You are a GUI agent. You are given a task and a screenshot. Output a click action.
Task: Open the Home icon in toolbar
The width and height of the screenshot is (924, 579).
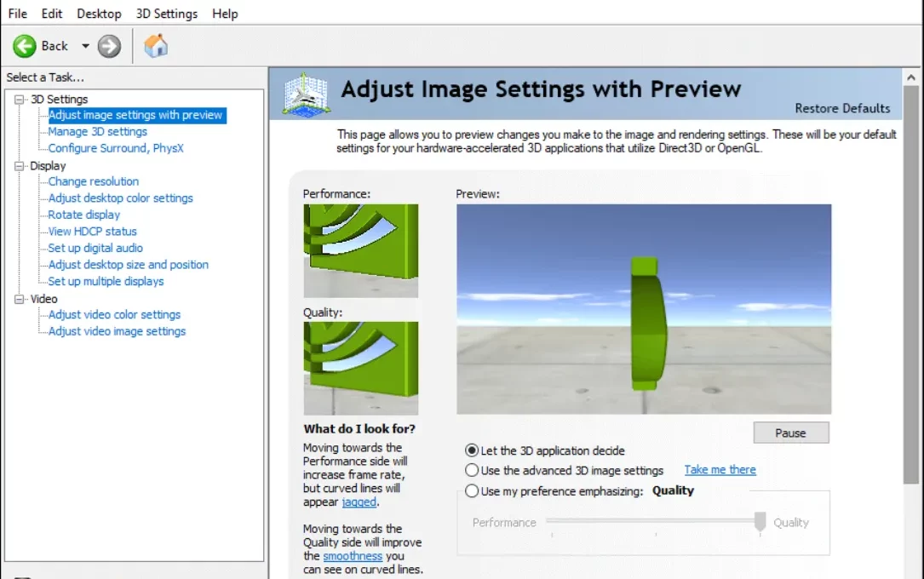[156, 45]
